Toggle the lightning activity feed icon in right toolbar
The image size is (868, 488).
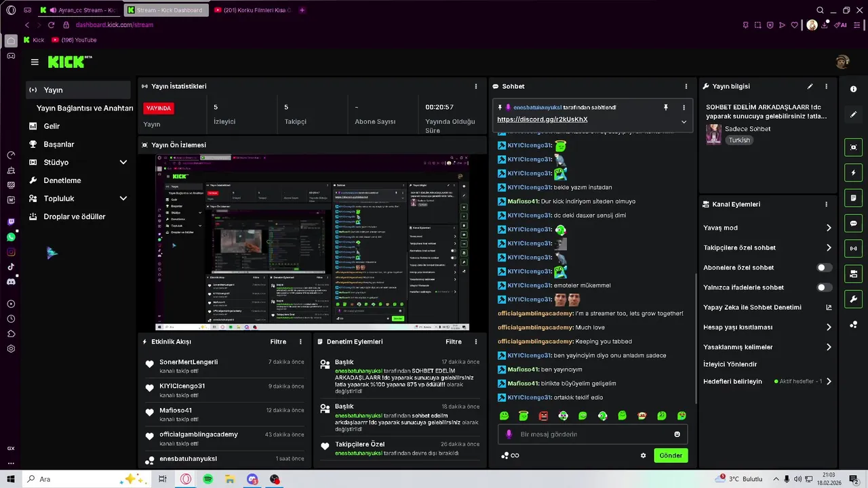[853, 173]
